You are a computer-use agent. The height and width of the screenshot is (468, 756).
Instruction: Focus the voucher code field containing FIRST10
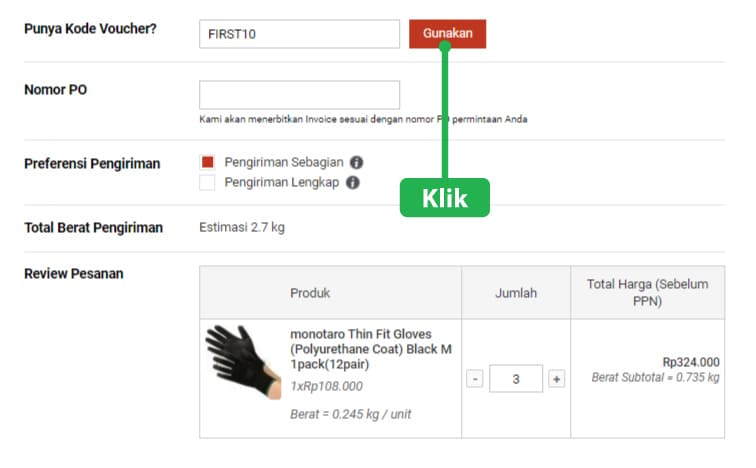(299, 34)
